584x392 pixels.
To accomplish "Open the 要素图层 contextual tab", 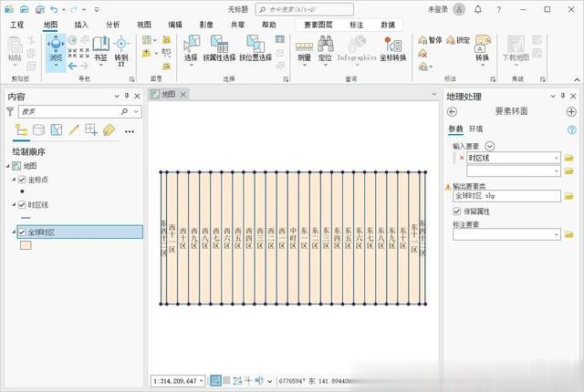I will tap(318, 25).
